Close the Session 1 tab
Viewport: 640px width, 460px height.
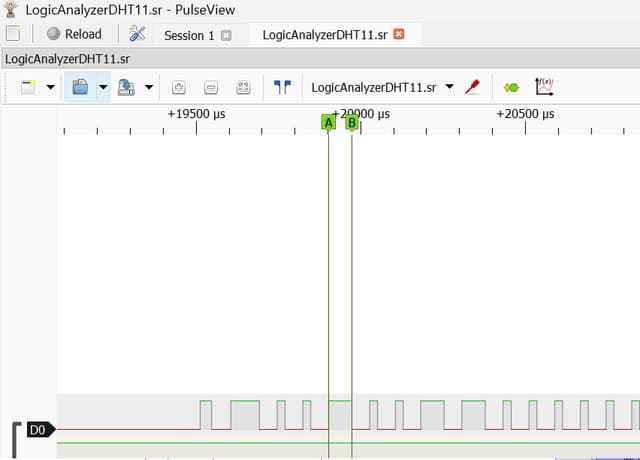(226, 36)
